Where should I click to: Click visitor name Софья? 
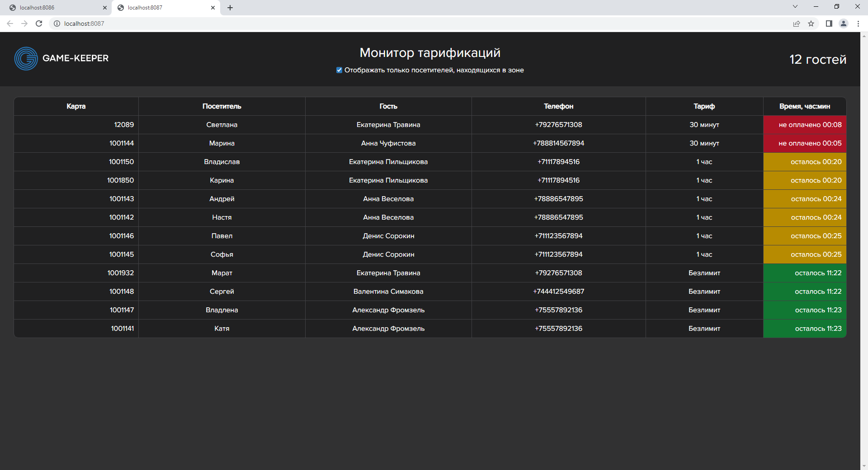(x=222, y=254)
